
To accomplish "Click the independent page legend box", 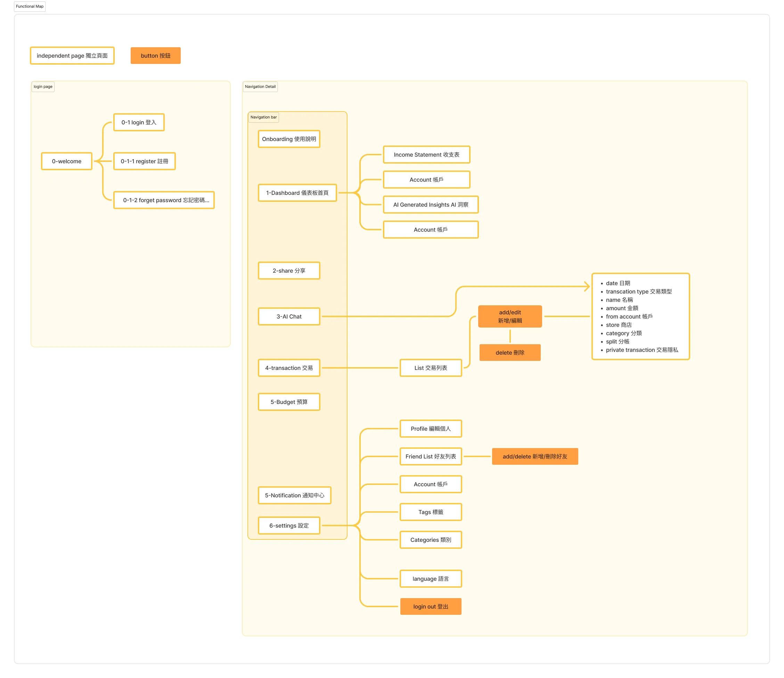I will click(x=72, y=56).
